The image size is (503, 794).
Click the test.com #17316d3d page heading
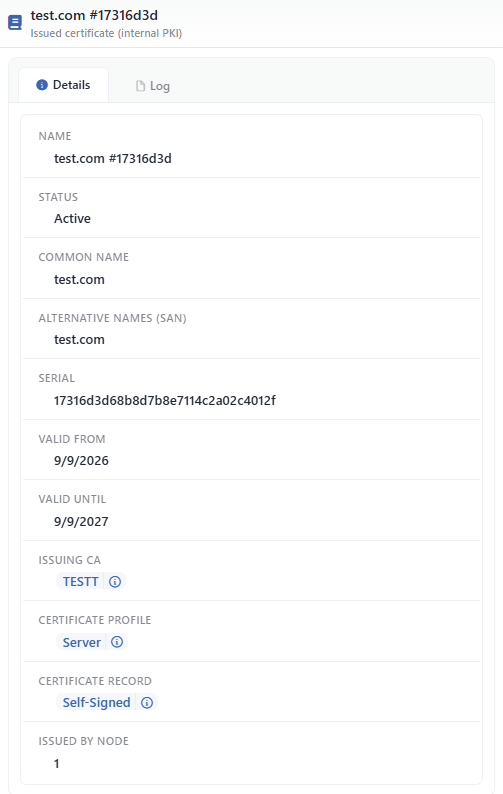tap(94, 15)
